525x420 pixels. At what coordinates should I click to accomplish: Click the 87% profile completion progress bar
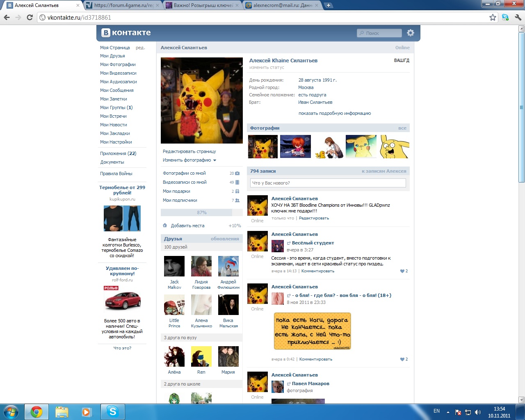(202, 212)
